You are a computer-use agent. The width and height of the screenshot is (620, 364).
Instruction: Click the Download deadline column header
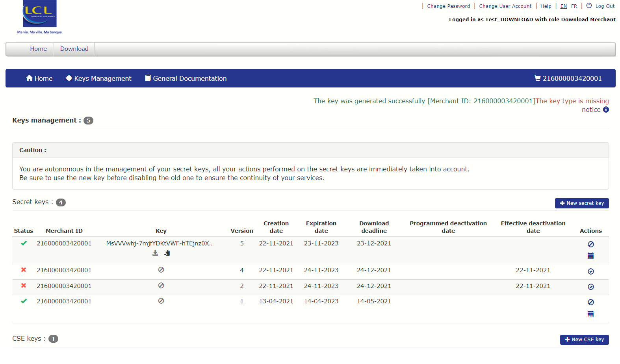(374, 227)
